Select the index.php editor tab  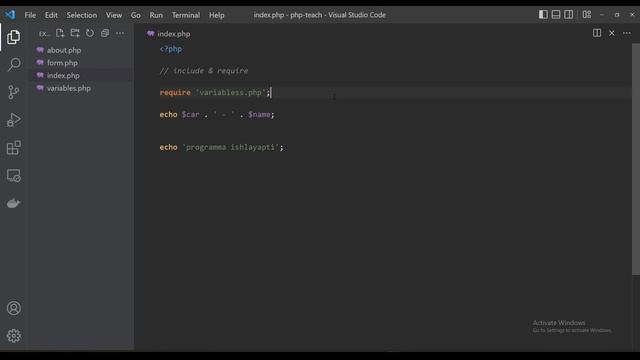point(169,34)
